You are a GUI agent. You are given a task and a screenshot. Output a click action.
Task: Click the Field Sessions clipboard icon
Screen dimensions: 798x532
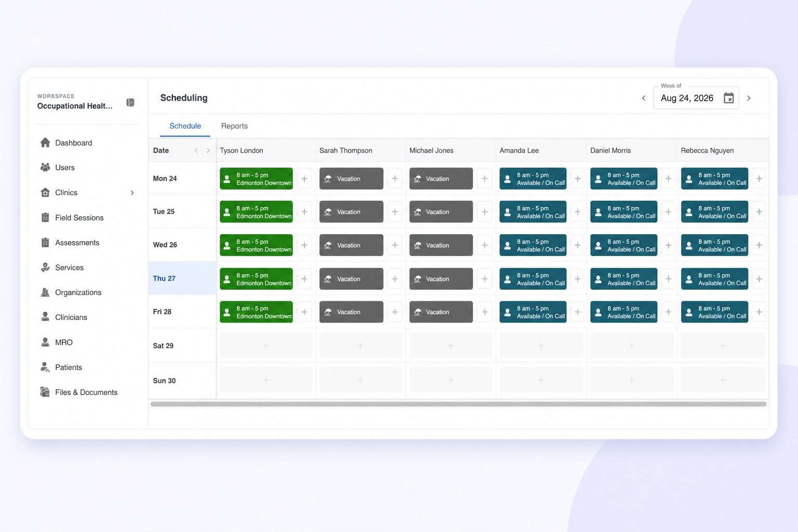(x=45, y=217)
